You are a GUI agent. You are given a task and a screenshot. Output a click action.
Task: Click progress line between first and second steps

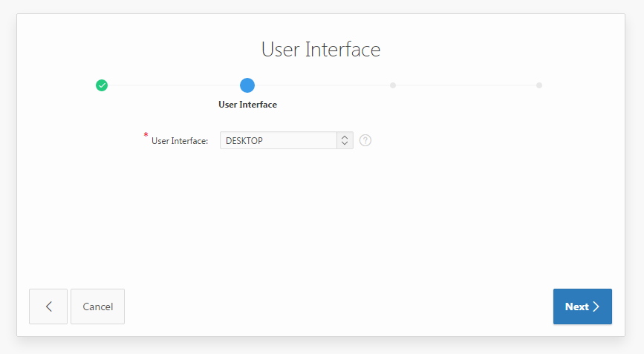tap(175, 85)
